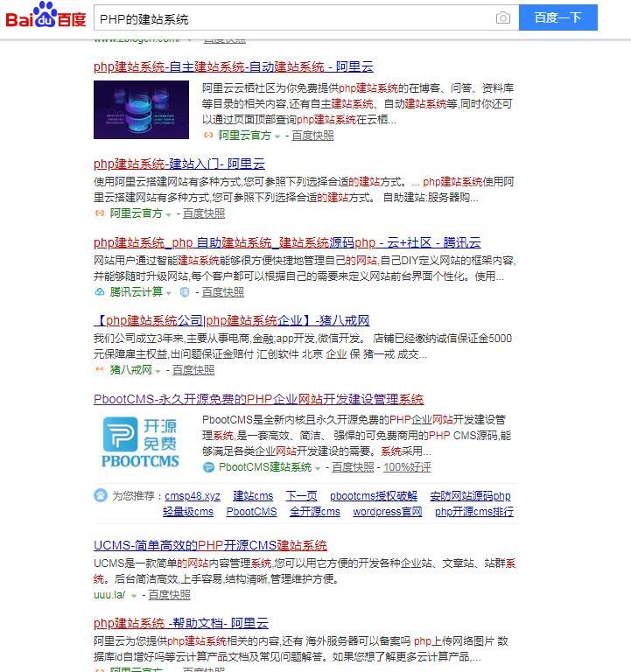The height and width of the screenshot is (672, 631).
Task: Open recommended link cmsp48.xyz
Action: coord(193,496)
